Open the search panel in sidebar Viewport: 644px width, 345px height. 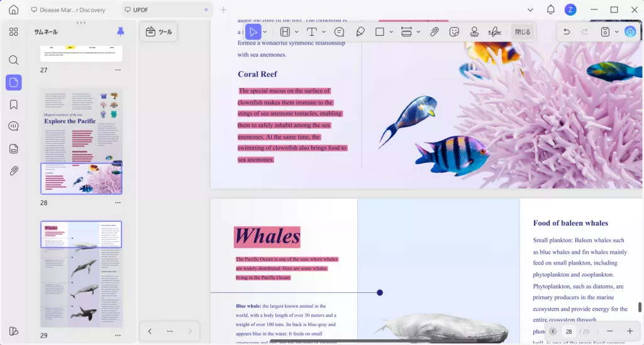coord(14,60)
